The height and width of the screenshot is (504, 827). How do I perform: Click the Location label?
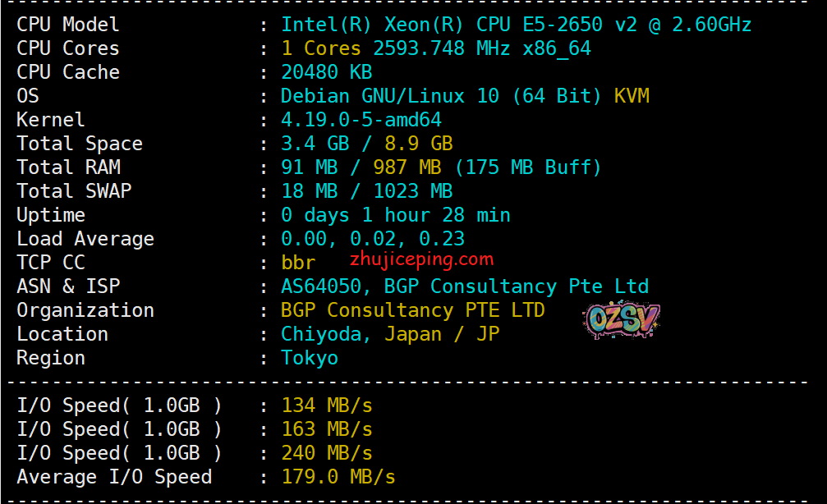point(62,334)
